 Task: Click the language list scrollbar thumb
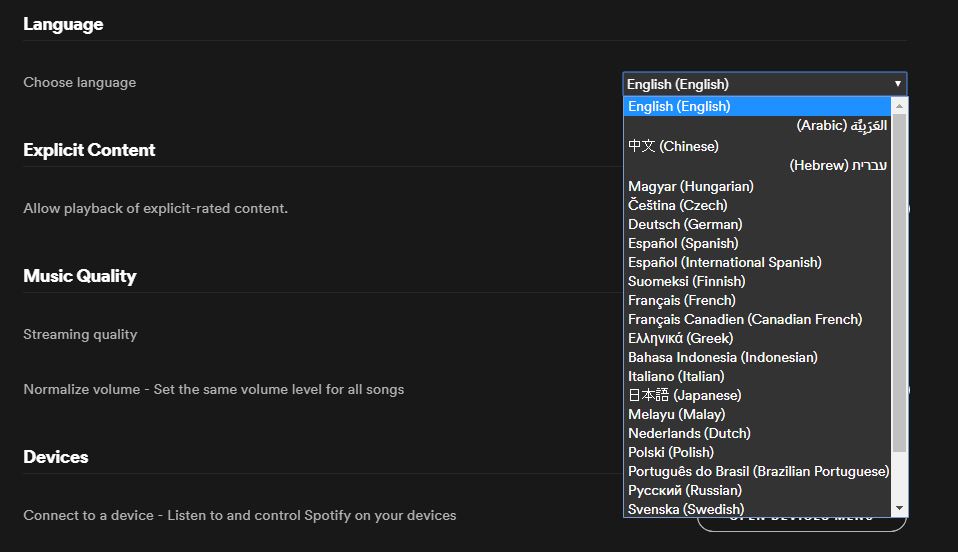pyautogui.click(x=899, y=280)
